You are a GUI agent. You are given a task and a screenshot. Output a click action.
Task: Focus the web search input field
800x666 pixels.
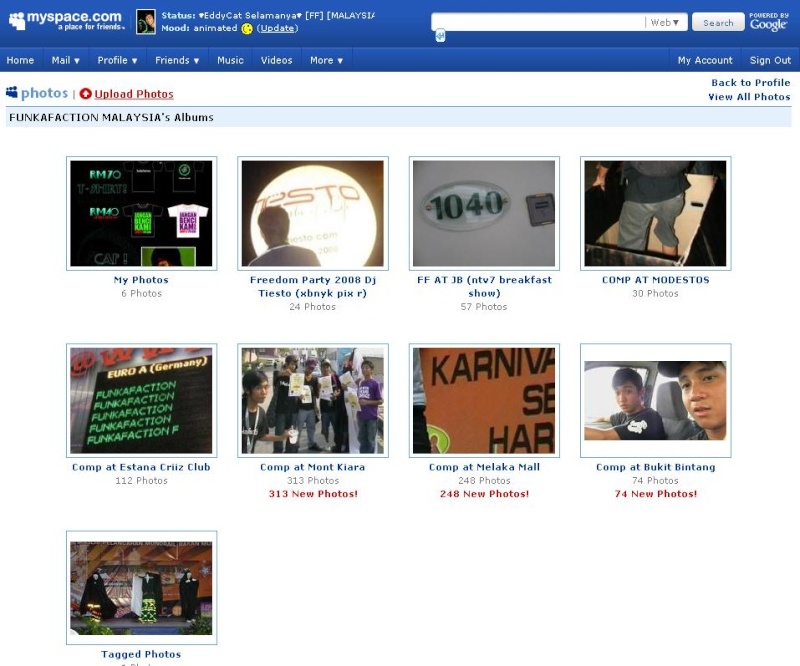pyautogui.click(x=538, y=22)
